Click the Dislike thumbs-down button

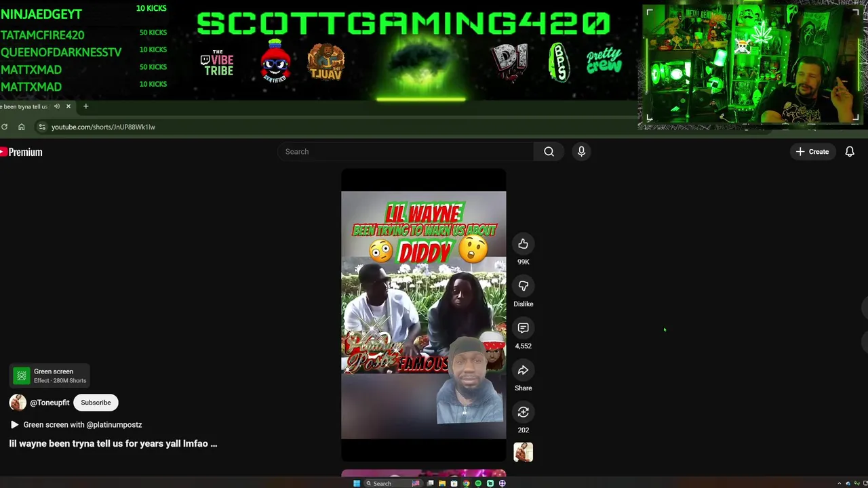(523, 286)
